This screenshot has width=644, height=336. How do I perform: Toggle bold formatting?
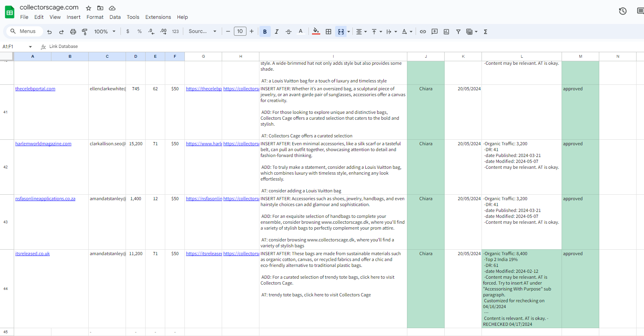pos(265,32)
